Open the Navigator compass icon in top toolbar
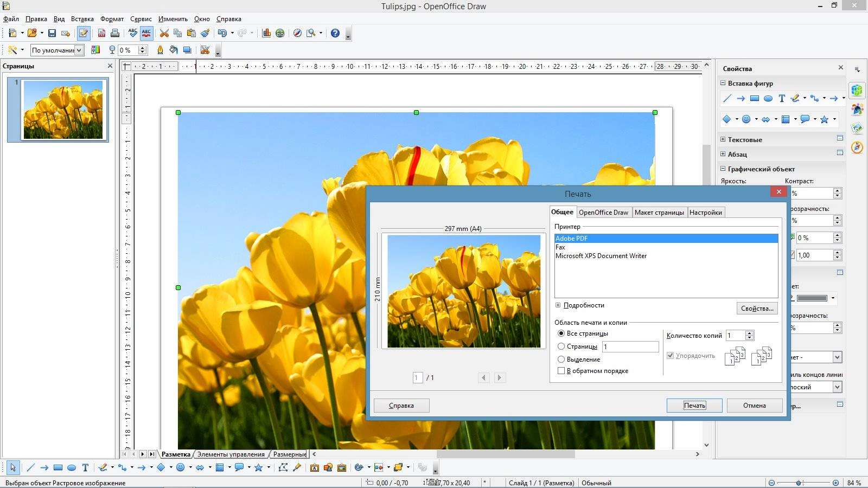The height and width of the screenshot is (488, 868). tap(297, 33)
